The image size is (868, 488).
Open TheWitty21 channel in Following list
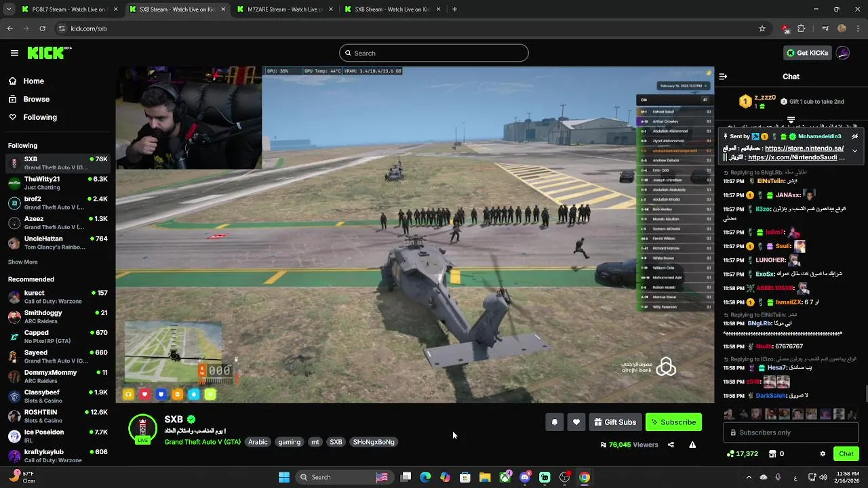point(58,183)
